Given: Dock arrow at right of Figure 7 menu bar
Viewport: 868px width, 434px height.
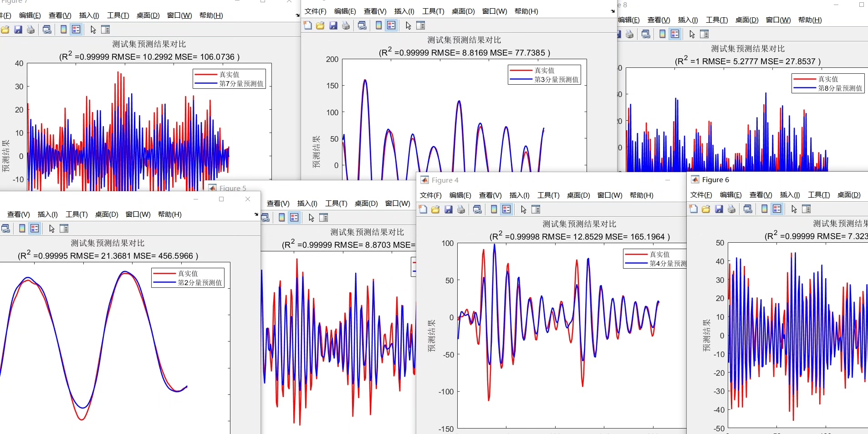Looking at the screenshot, I should point(297,15).
